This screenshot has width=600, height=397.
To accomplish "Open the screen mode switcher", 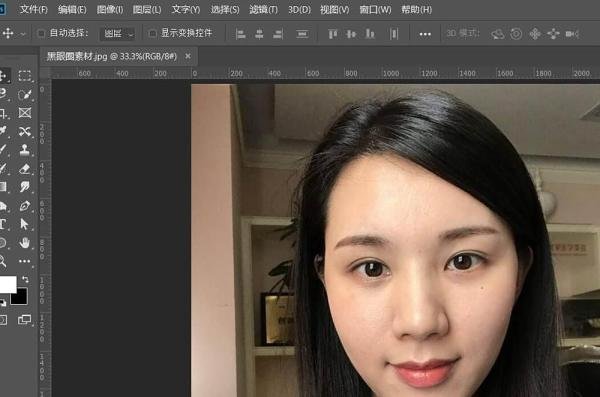I will (25, 319).
